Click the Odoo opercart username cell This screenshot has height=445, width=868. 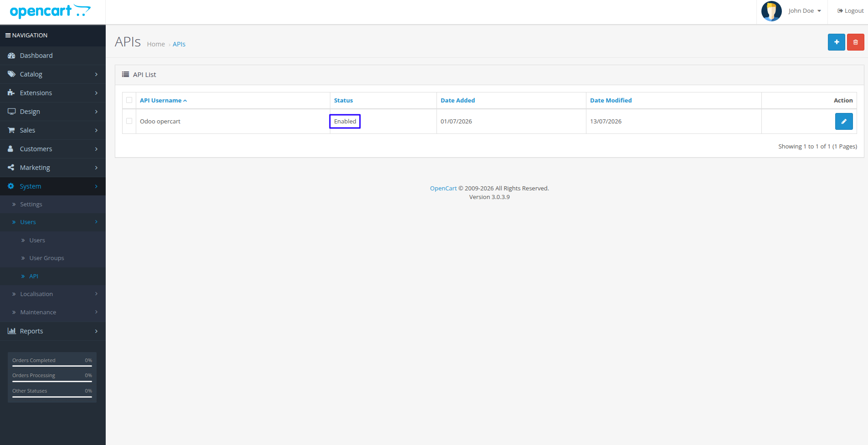coord(233,122)
